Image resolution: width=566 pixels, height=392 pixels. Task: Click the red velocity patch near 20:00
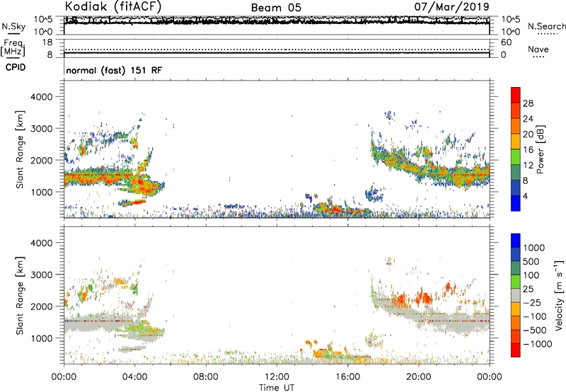[425, 298]
